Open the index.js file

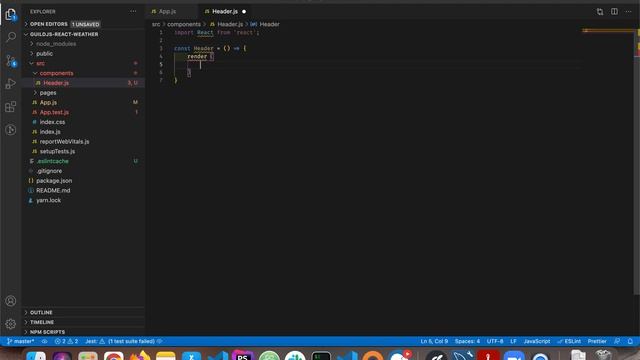(x=50, y=132)
